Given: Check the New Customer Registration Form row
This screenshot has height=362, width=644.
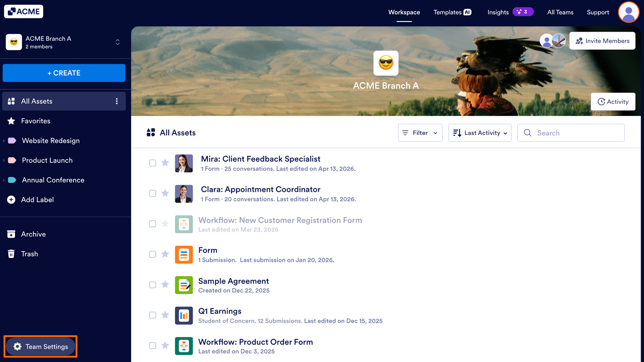Looking at the screenshot, I should (153, 224).
